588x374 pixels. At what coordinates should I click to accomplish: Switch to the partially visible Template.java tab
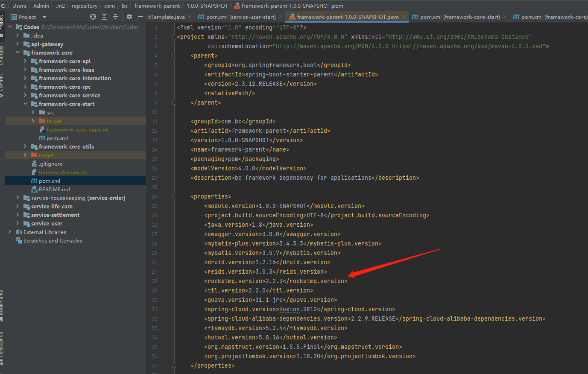click(x=166, y=17)
